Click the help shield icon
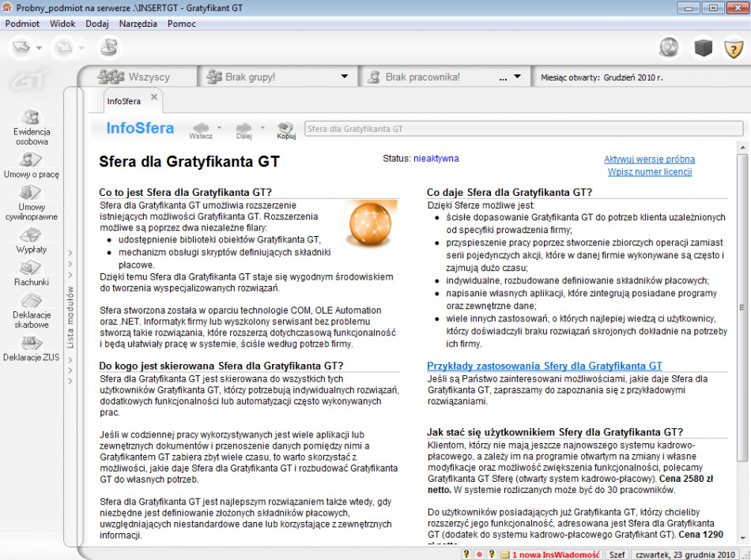The image size is (751, 560). 734,49
